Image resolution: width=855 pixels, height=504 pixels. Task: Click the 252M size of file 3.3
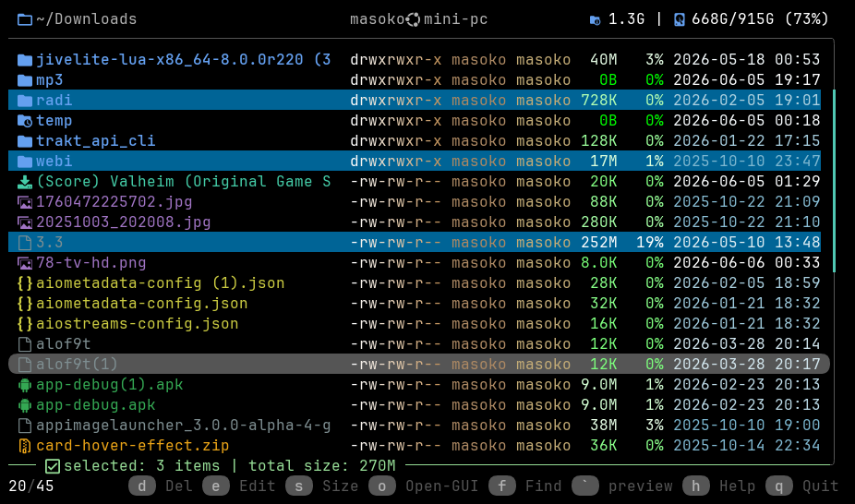pyautogui.click(x=598, y=243)
